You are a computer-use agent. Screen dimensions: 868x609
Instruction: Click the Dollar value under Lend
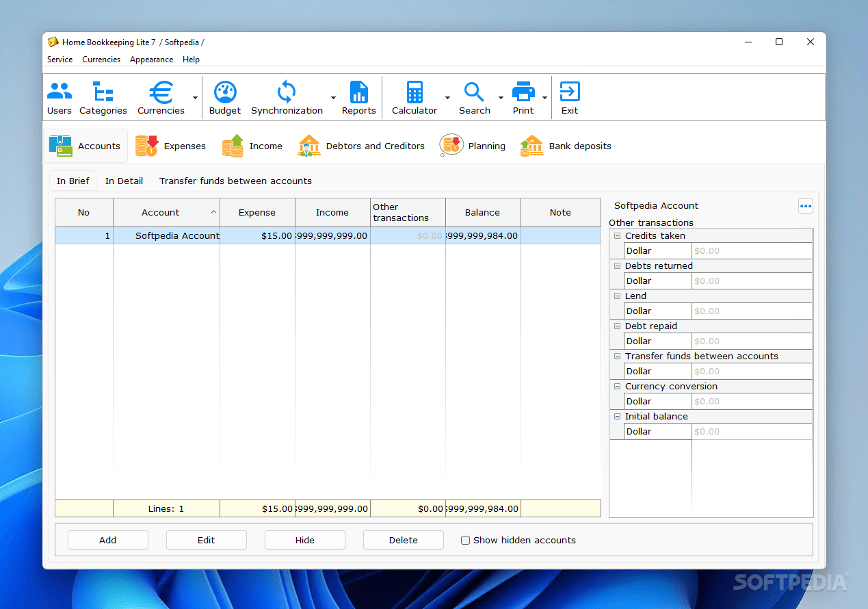752,311
